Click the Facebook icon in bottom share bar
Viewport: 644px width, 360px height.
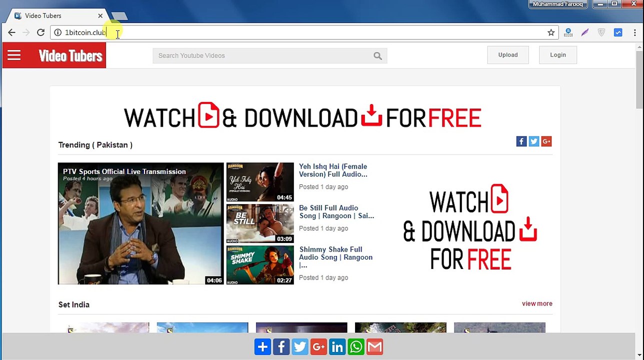[x=281, y=347]
